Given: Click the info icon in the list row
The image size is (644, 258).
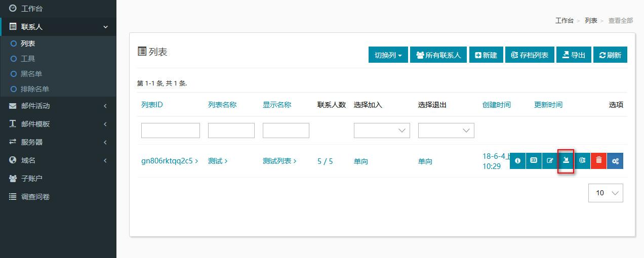Looking at the screenshot, I should [517, 161].
